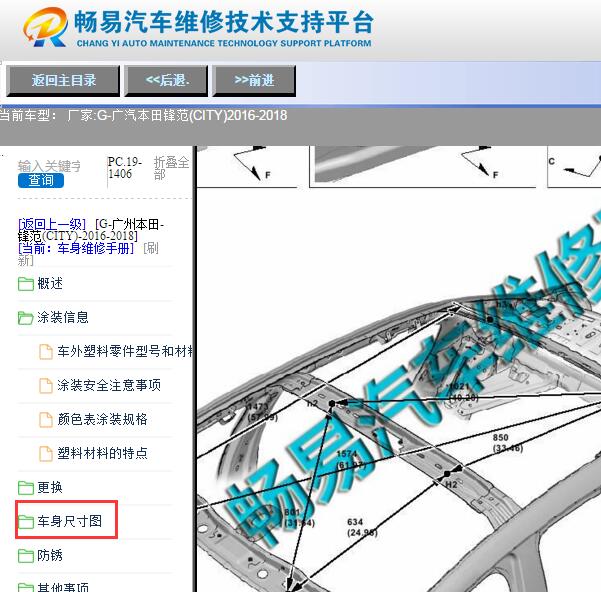
Task: Go back with the <<后退 button
Action: coord(166,80)
